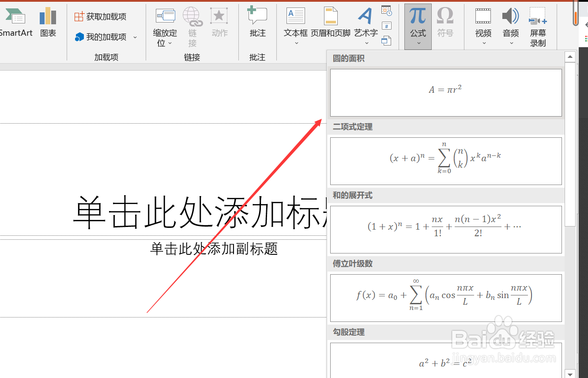Screen dimensions: 588x378
Task: Insert a text box via 文本框
Action: coord(295,22)
